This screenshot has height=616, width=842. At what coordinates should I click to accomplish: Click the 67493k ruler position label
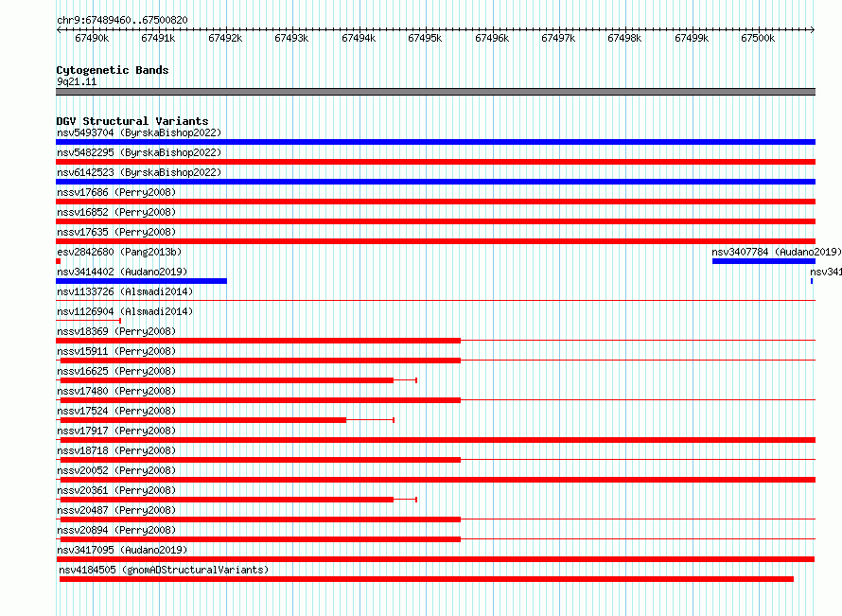(x=291, y=38)
